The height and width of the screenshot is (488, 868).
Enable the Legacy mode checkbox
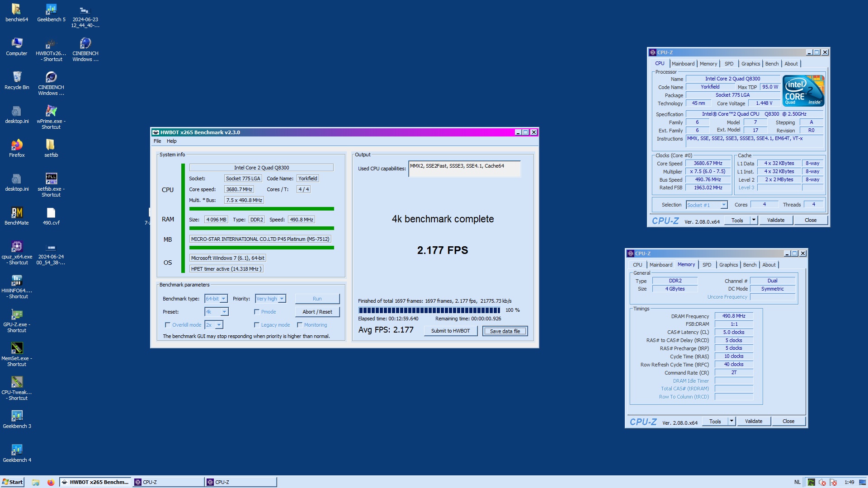(x=257, y=325)
